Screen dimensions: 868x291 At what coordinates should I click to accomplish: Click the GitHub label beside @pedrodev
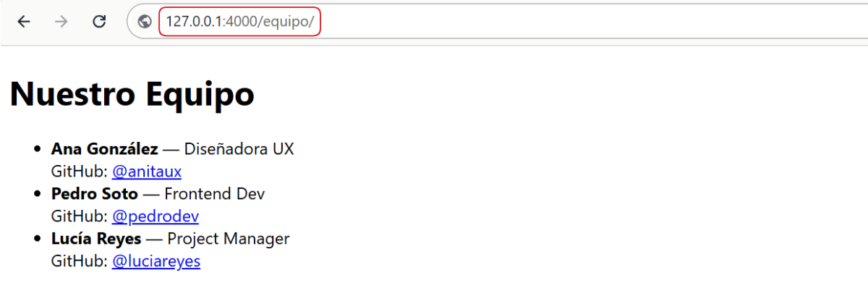[80, 216]
